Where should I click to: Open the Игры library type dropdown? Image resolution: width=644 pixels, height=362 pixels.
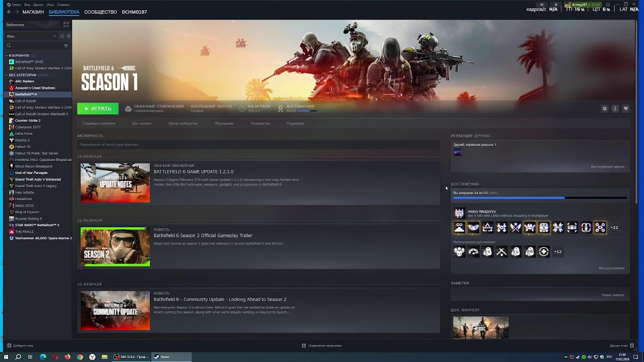click(31, 36)
